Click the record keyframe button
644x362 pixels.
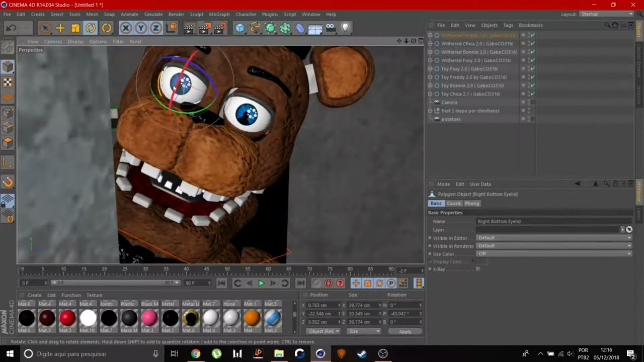click(x=316, y=284)
